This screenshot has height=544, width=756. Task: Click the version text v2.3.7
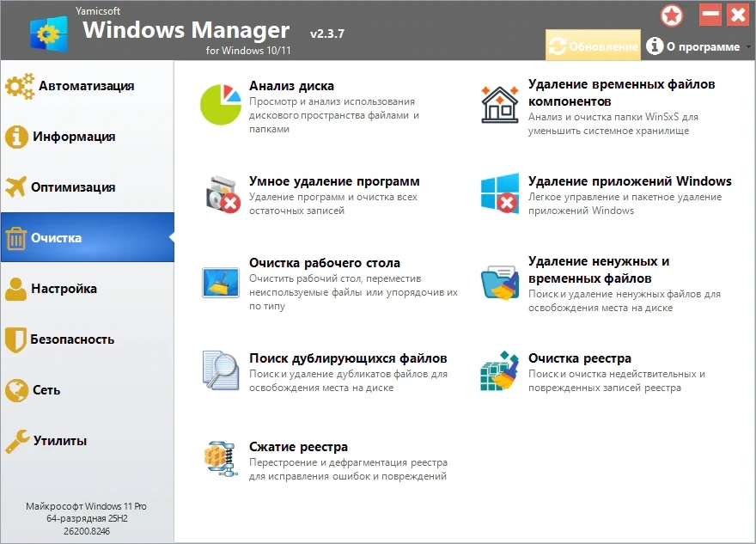point(327,34)
